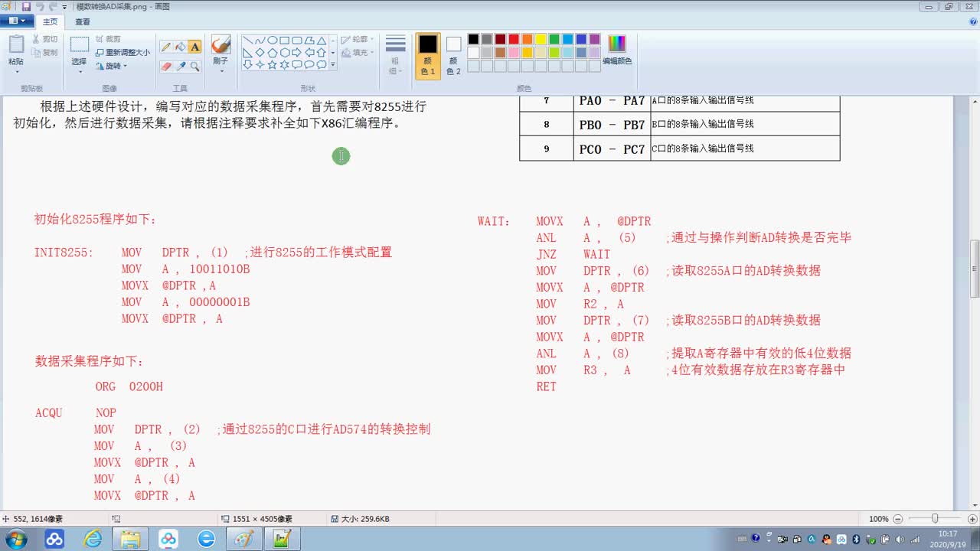Choose the line shape in shapes gallery
Screen dimensions: 980x551
coord(247,41)
